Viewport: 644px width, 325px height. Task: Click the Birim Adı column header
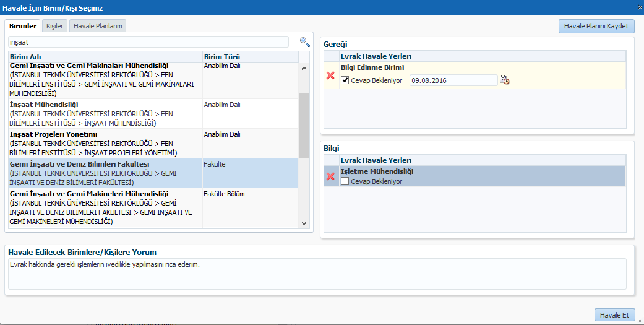tap(106, 57)
